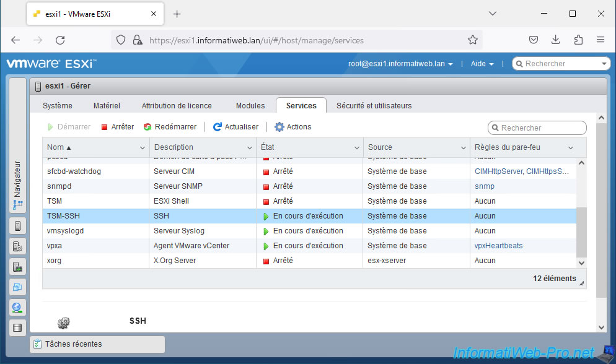616x364 pixels.
Task: Open the Actions gear menu
Action: pos(293,127)
